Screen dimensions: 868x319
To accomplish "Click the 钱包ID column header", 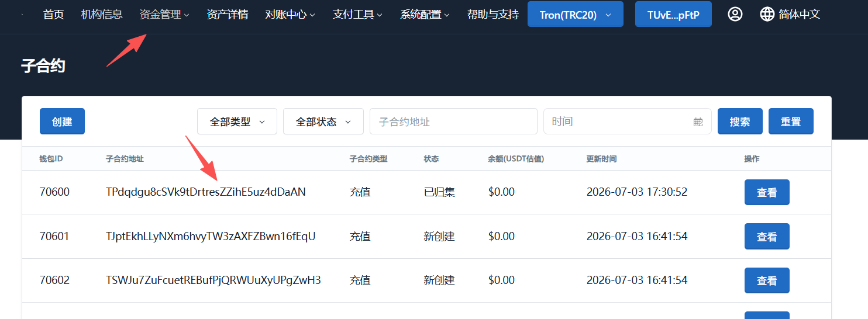I will tap(51, 158).
